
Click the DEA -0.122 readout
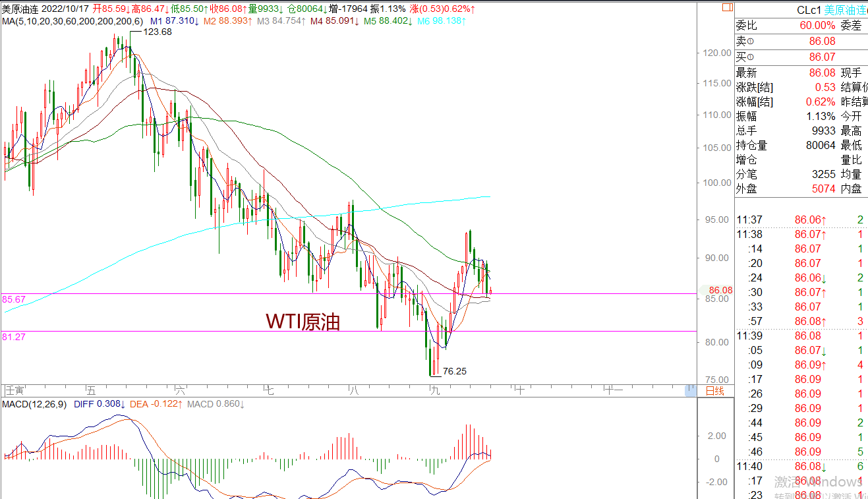click(157, 403)
